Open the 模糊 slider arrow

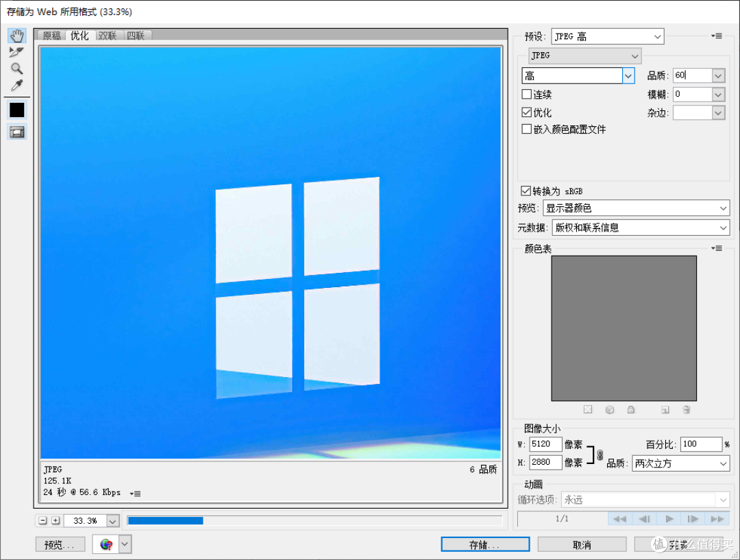point(718,95)
